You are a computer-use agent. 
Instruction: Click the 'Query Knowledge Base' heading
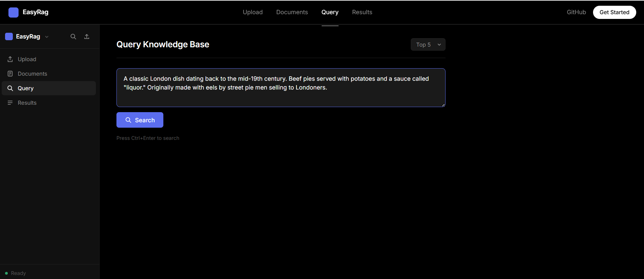[x=163, y=45]
